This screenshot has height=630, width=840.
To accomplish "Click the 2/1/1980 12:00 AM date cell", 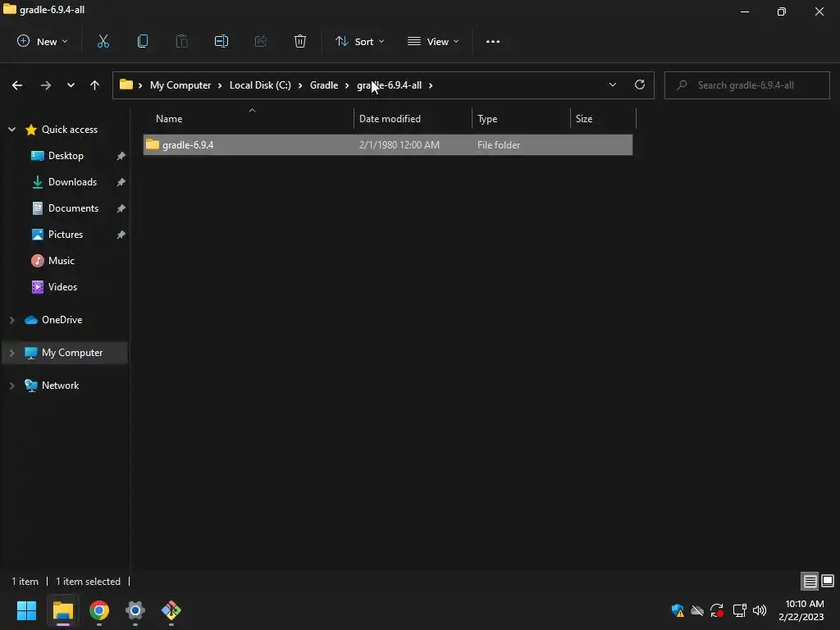I will coord(399,144).
